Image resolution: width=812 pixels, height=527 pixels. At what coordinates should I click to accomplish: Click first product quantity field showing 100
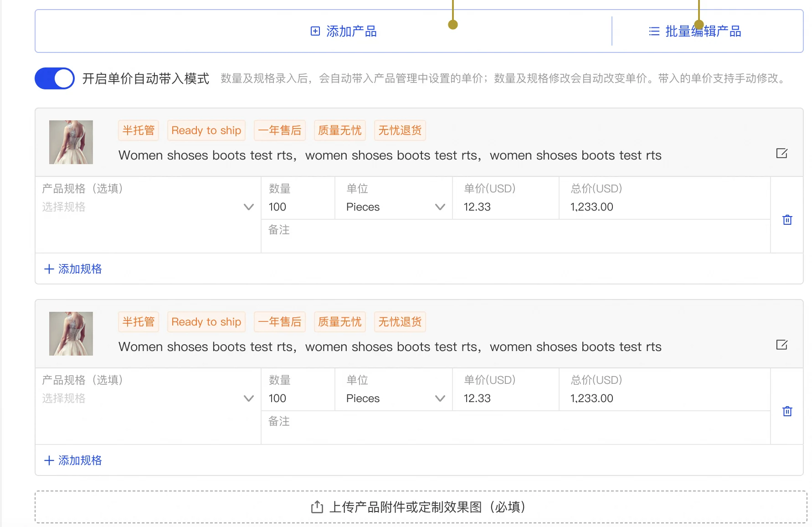[x=297, y=207]
